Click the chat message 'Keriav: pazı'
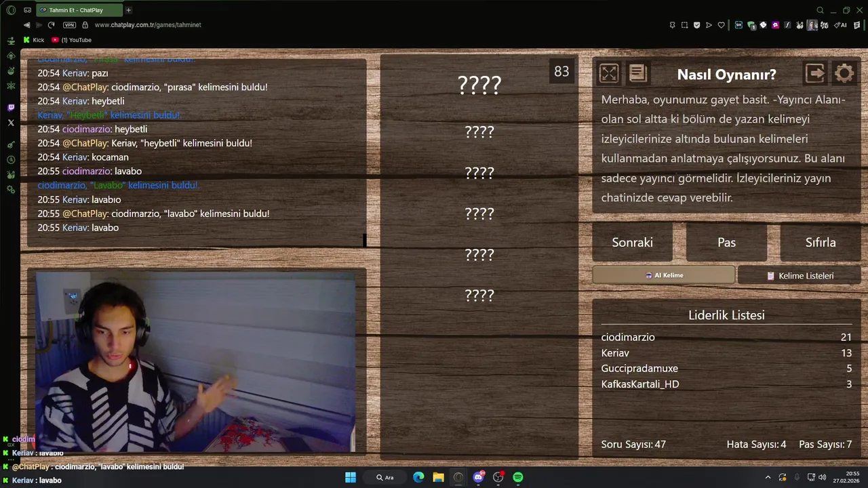The image size is (868, 488). (x=73, y=73)
